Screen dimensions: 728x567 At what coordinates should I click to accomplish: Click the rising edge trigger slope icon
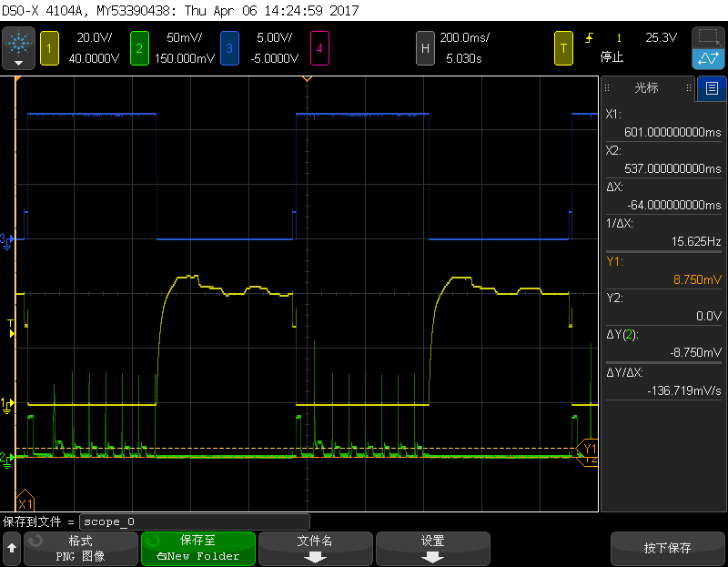(x=590, y=37)
